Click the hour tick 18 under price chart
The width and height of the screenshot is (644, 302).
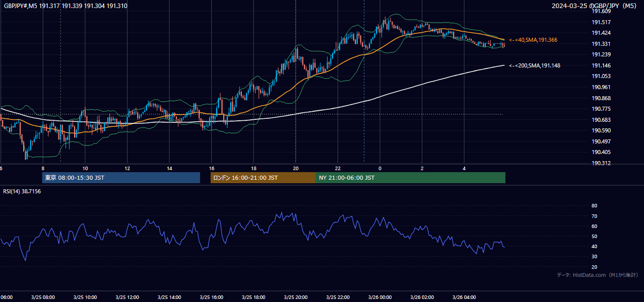(x=253, y=168)
